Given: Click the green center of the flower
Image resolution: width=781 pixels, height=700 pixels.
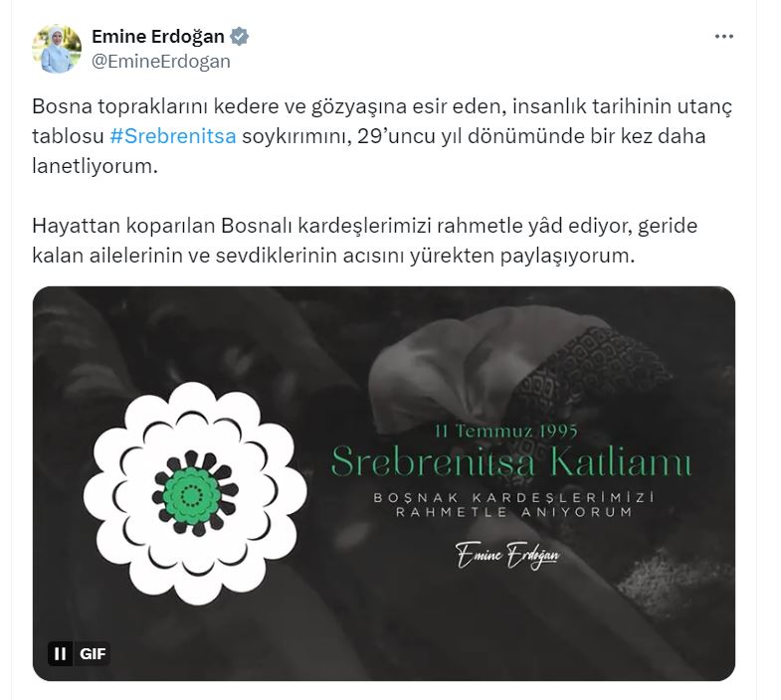Looking at the screenshot, I should (x=192, y=495).
